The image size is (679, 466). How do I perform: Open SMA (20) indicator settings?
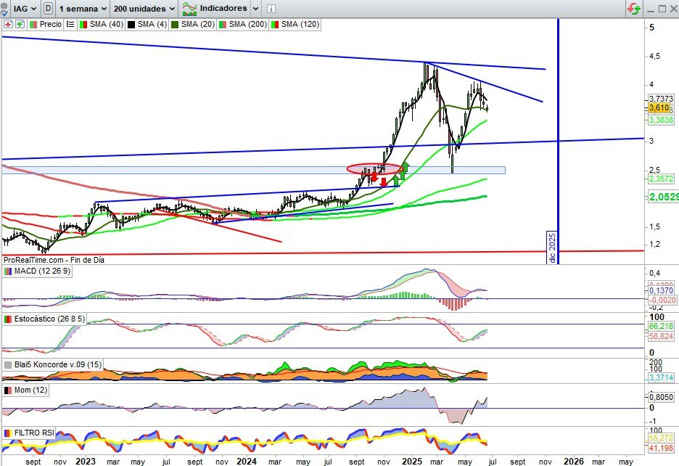click(197, 24)
